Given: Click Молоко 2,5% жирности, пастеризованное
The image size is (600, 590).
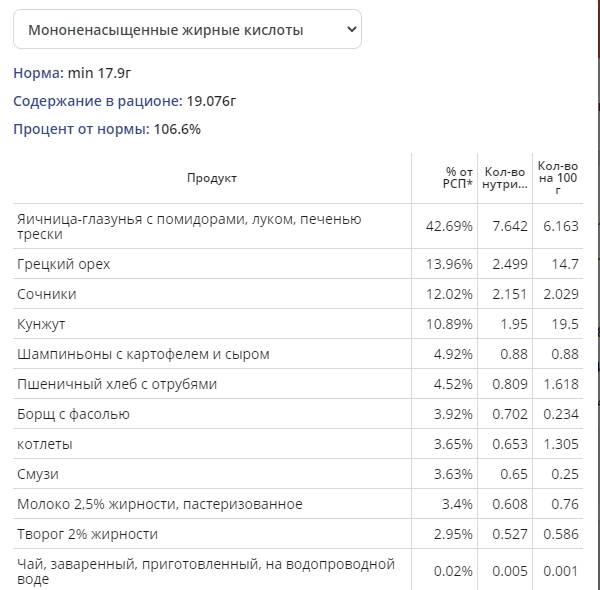Looking at the screenshot, I should click(x=160, y=504).
